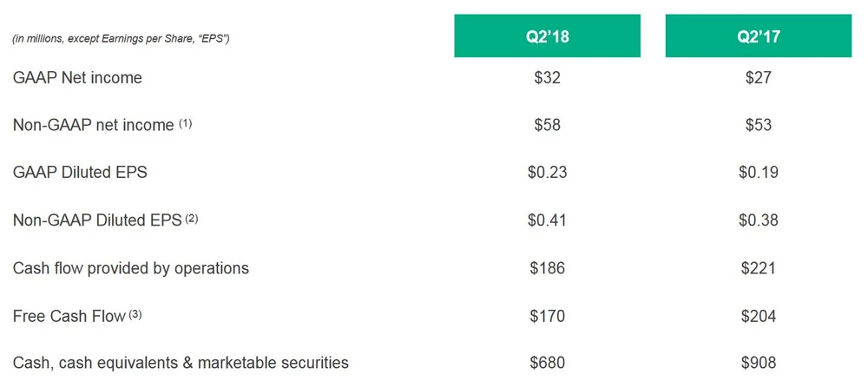Click the 'in millions, except Earnings per Share' note

[121, 39]
